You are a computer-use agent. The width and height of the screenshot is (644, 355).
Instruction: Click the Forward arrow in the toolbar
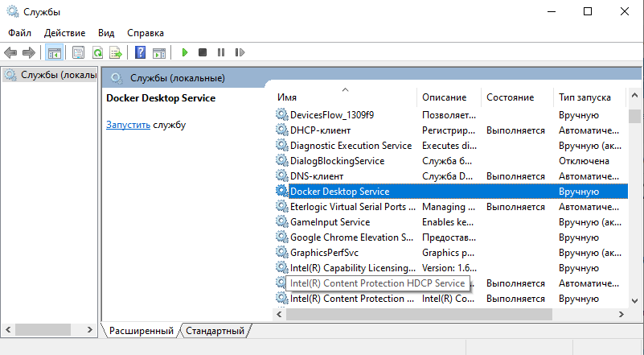coord(29,52)
